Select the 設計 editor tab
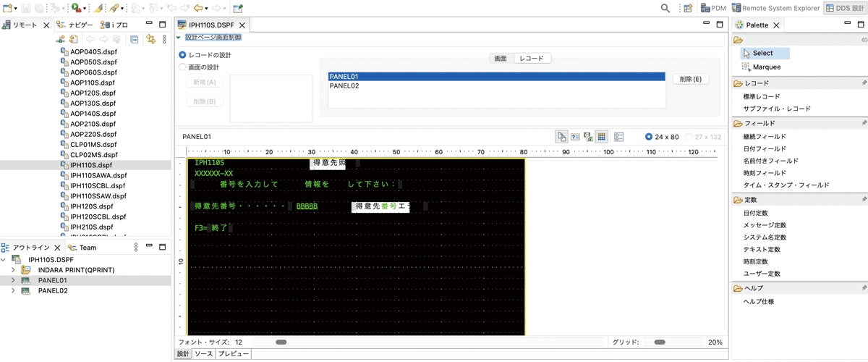 (x=184, y=354)
